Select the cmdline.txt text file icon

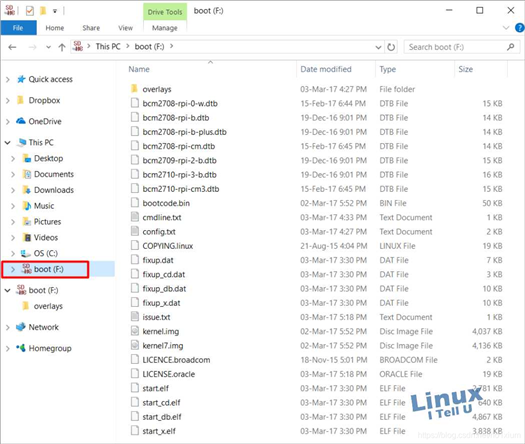coord(135,217)
